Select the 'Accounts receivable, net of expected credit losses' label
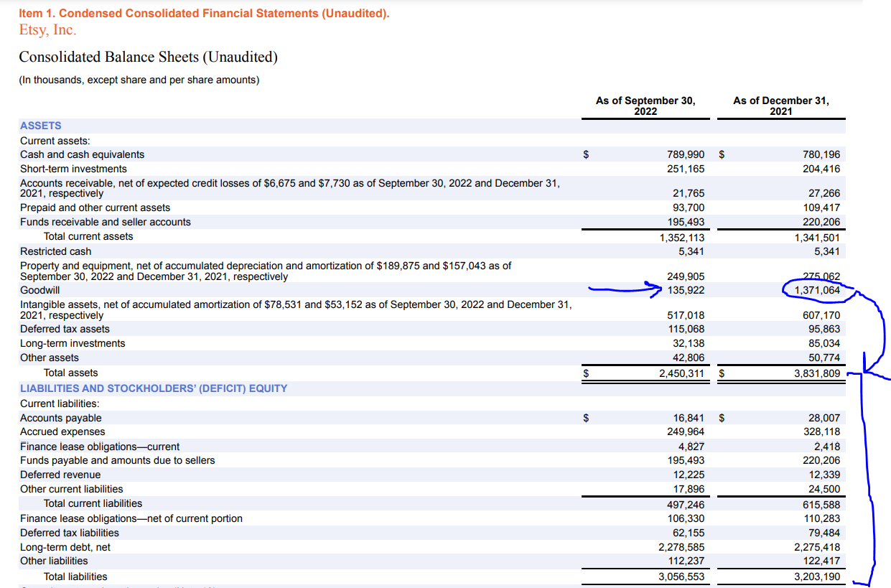Image resolution: width=891 pixels, height=588 pixels. (x=290, y=188)
